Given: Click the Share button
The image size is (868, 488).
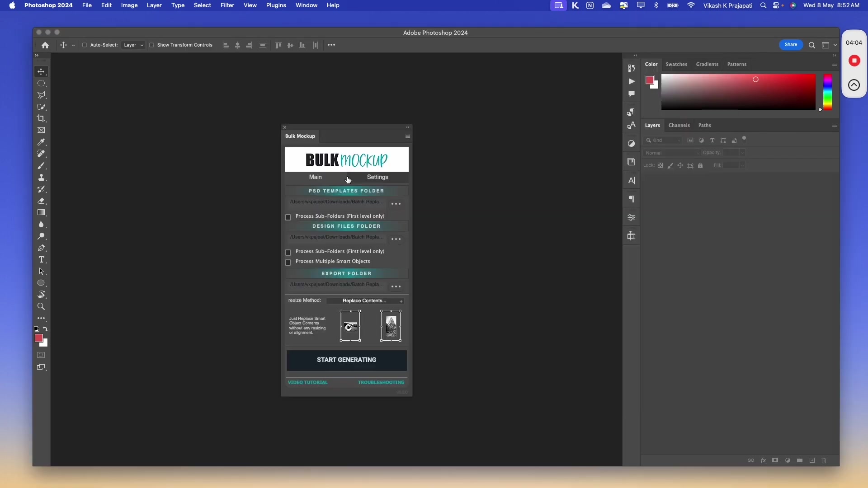Looking at the screenshot, I should [x=791, y=45].
